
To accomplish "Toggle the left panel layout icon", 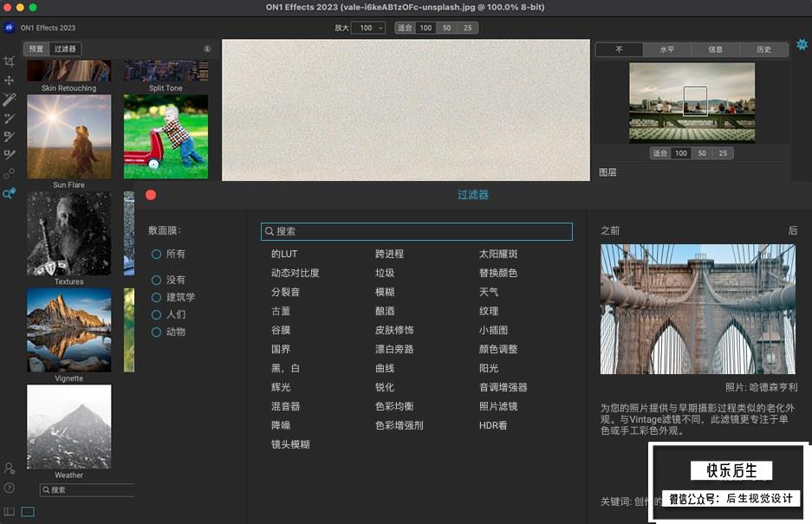I will pos(10,512).
